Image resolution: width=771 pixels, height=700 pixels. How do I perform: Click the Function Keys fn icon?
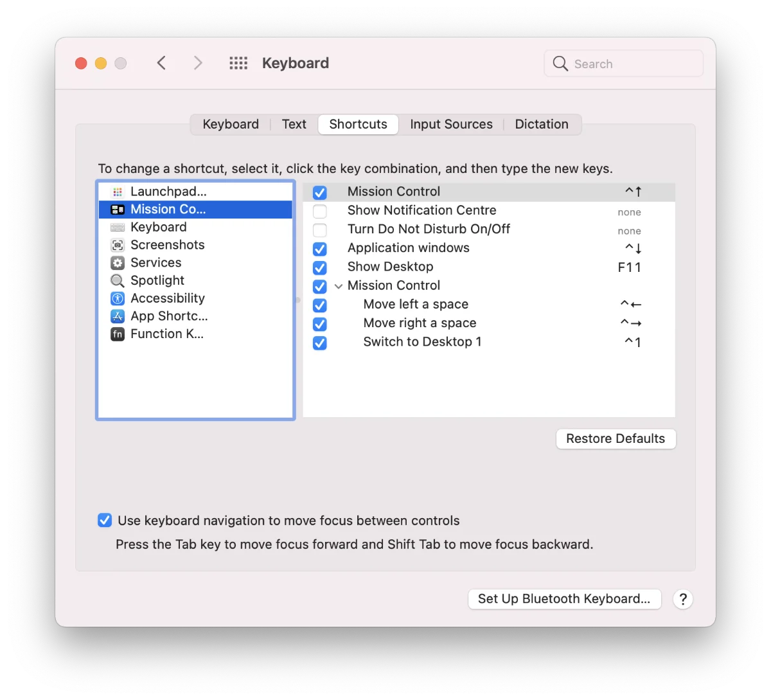pyautogui.click(x=118, y=334)
